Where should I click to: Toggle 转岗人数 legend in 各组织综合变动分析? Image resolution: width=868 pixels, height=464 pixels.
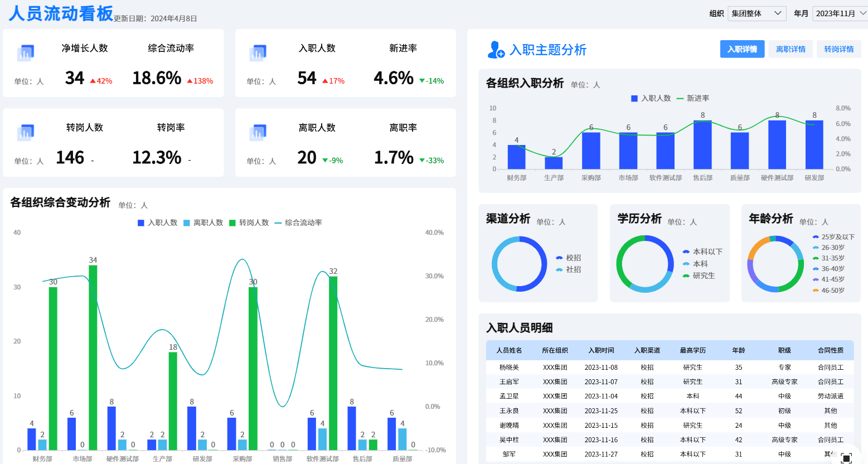click(249, 223)
